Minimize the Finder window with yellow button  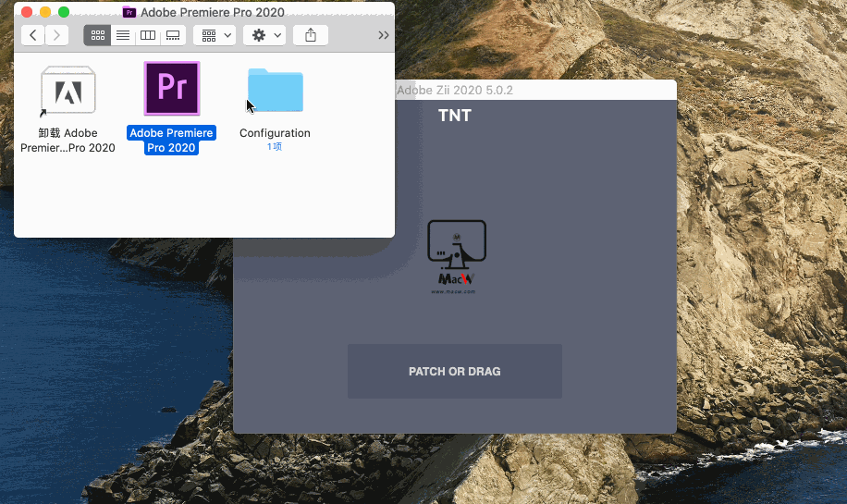[45, 12]
